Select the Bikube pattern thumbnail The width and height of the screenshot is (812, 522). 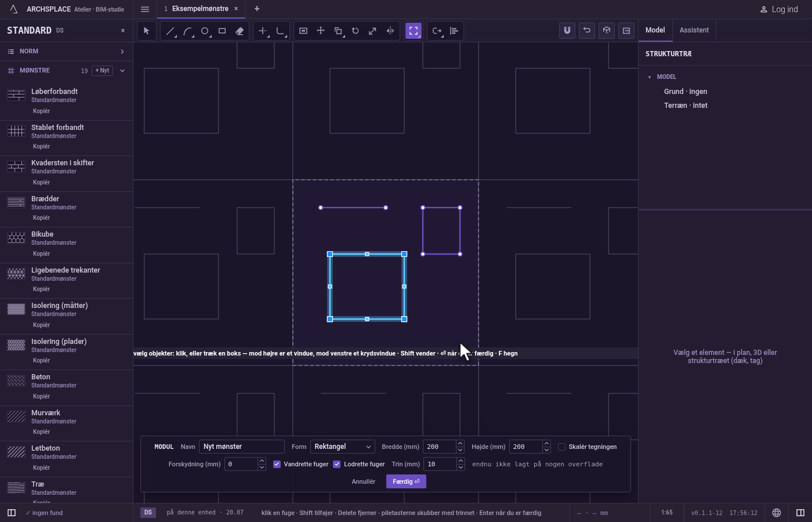(16, 238)
